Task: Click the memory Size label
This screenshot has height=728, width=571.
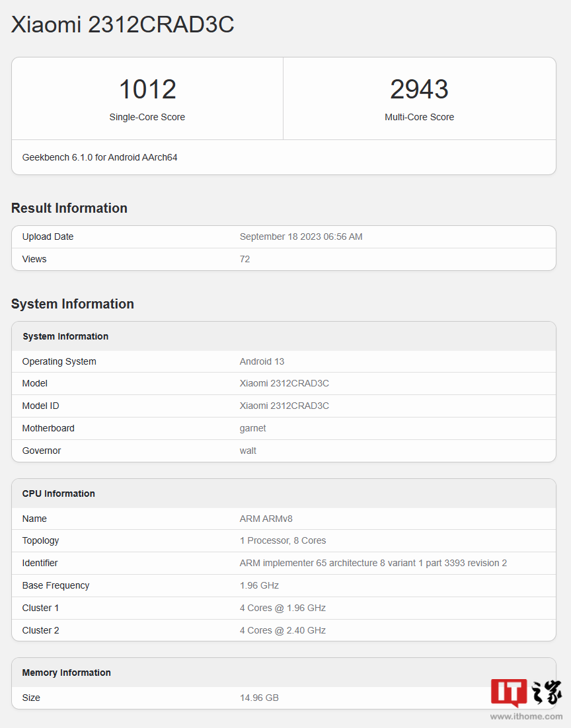Action: [x=31, y=698]
